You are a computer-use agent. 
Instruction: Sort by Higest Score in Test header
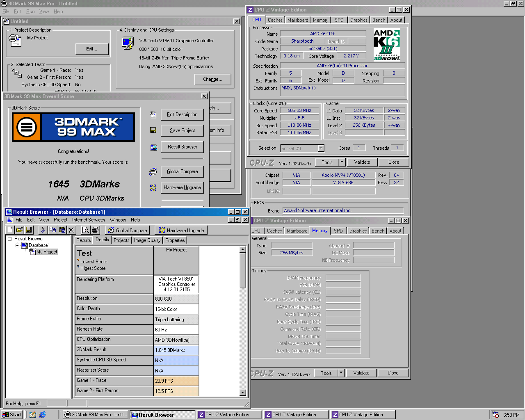(93, 268)
